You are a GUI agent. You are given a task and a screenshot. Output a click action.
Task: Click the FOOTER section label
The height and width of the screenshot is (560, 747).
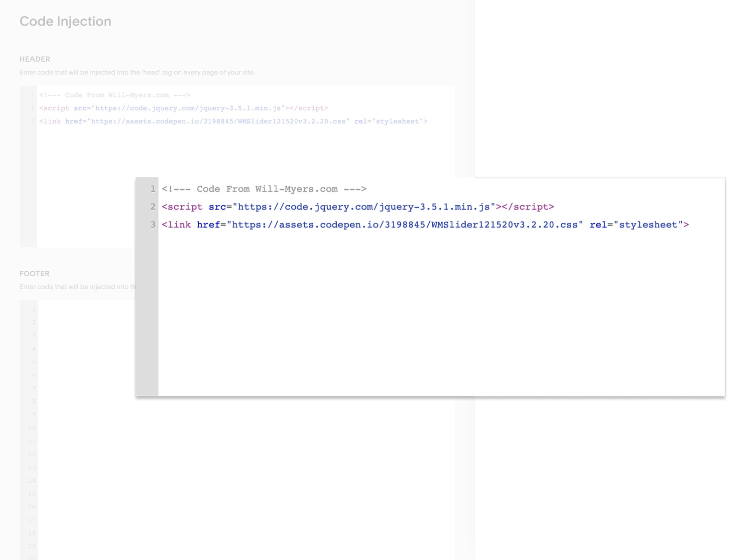(34, 273)
